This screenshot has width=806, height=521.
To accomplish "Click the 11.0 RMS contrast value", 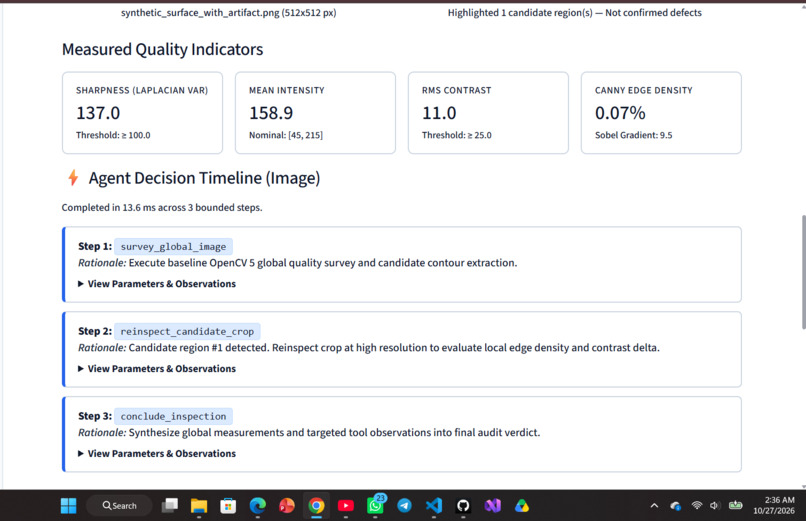I will click(439, 113).
